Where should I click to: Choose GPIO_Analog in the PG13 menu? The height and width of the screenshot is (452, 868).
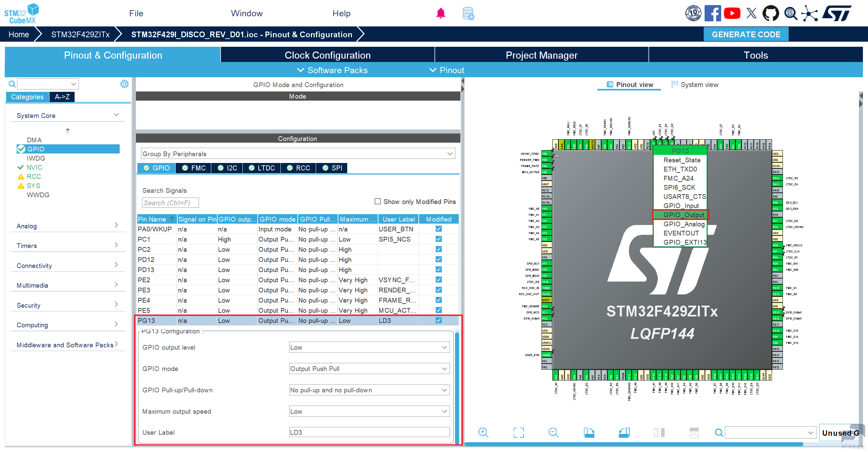pos(684,224)
